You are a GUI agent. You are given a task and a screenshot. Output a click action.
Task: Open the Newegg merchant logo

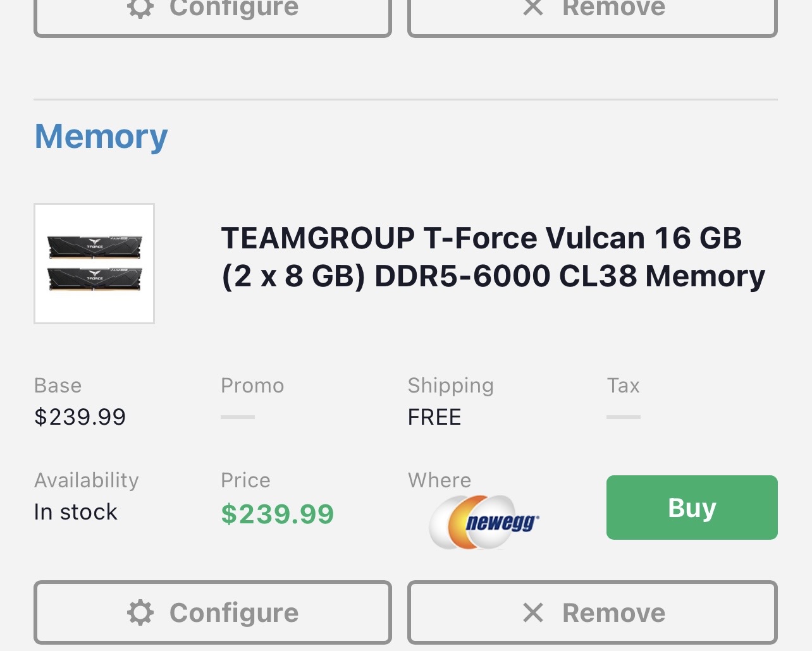point(484,521)
